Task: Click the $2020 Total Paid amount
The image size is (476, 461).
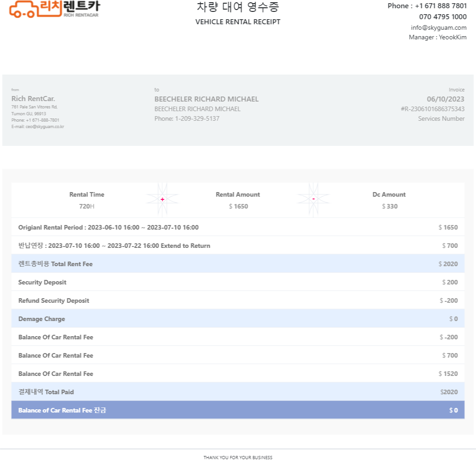Action: point(449,392)
